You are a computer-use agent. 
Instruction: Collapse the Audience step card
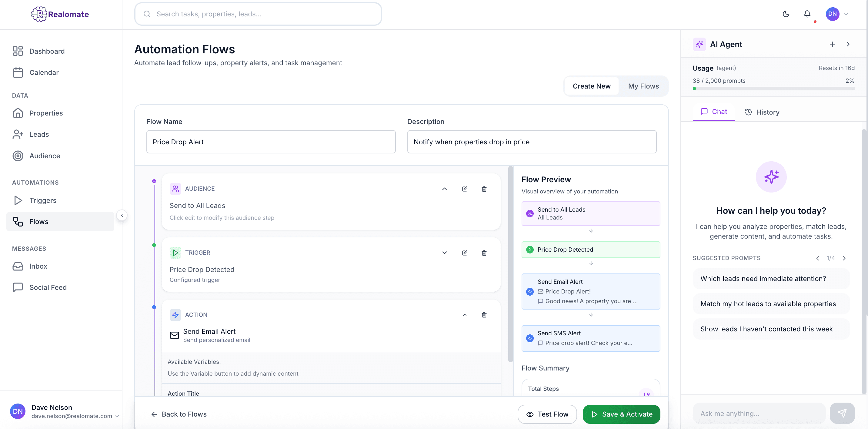click(444, 189)
